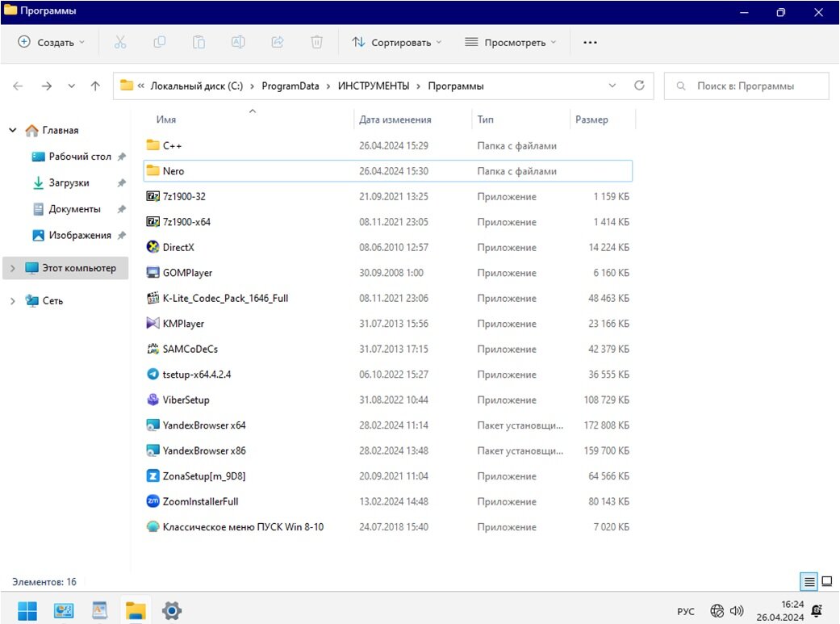Collapse the Главная tree node
The image size is (840, 624).
(x=13, y=130)
